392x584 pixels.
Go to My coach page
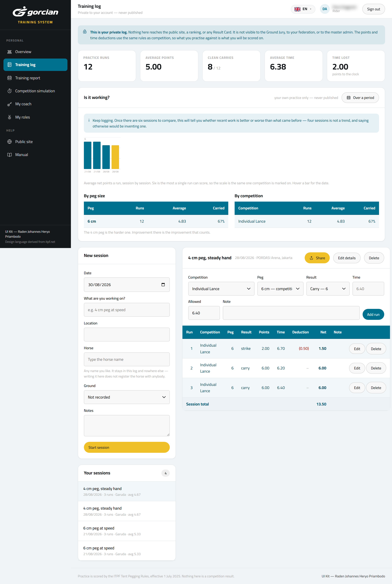[35, 104]
